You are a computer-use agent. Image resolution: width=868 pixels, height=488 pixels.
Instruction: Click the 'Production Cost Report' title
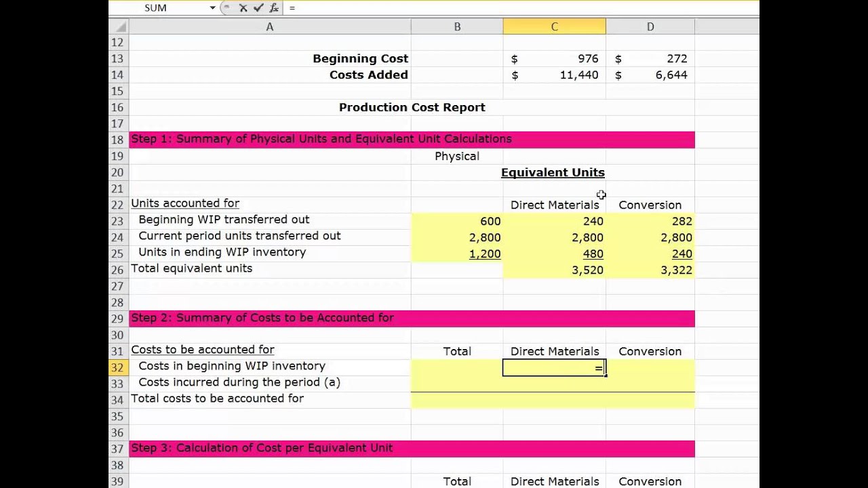click(412, 107)
